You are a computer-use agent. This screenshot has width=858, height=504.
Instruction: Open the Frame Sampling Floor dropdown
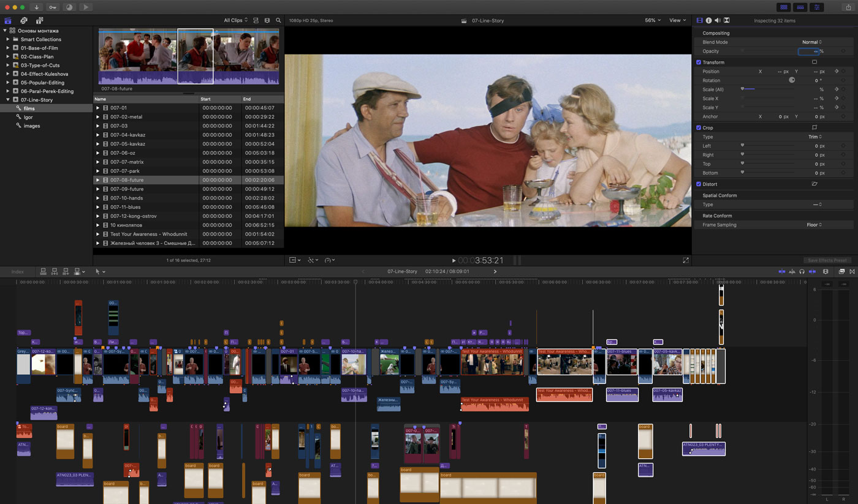814,225
